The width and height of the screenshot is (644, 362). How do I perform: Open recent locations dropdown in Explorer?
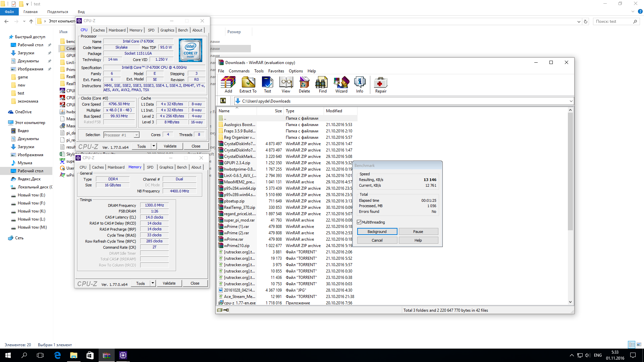(24, 21)
